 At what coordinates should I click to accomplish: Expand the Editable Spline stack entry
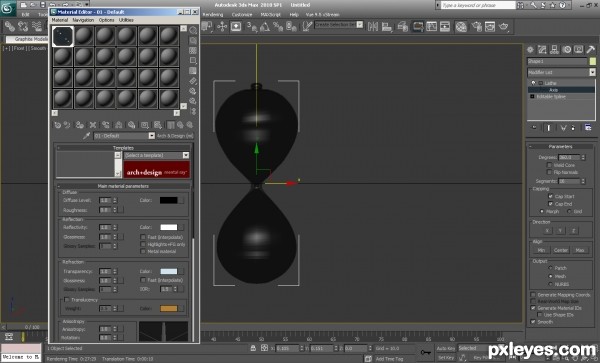click(x=532, y=97)
